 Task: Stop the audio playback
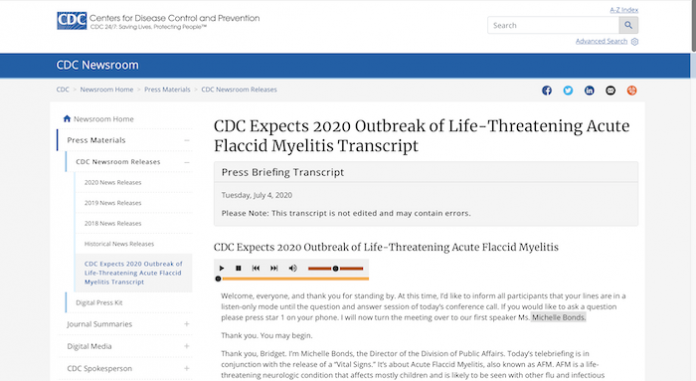(x=238, y=268)
